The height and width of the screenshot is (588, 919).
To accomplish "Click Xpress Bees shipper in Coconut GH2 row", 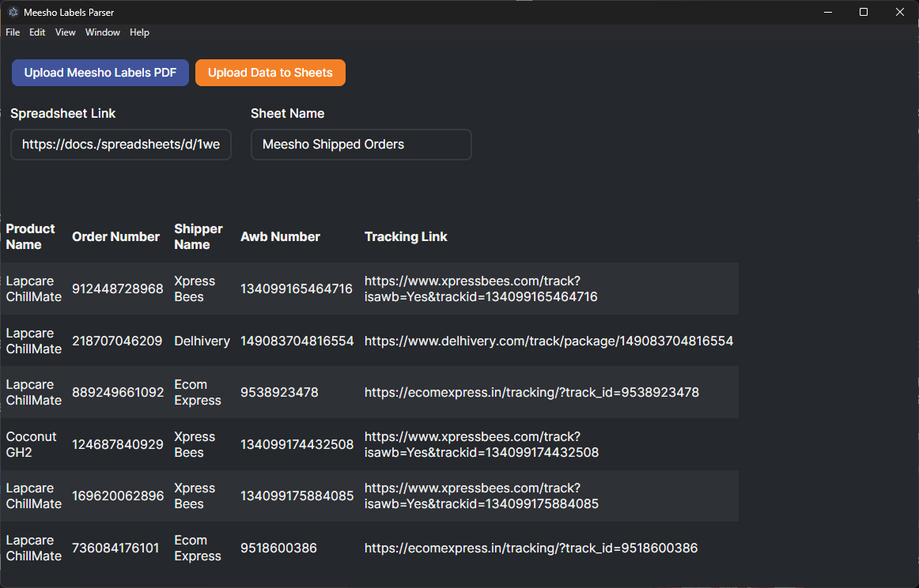I will [x=195, y=444].
